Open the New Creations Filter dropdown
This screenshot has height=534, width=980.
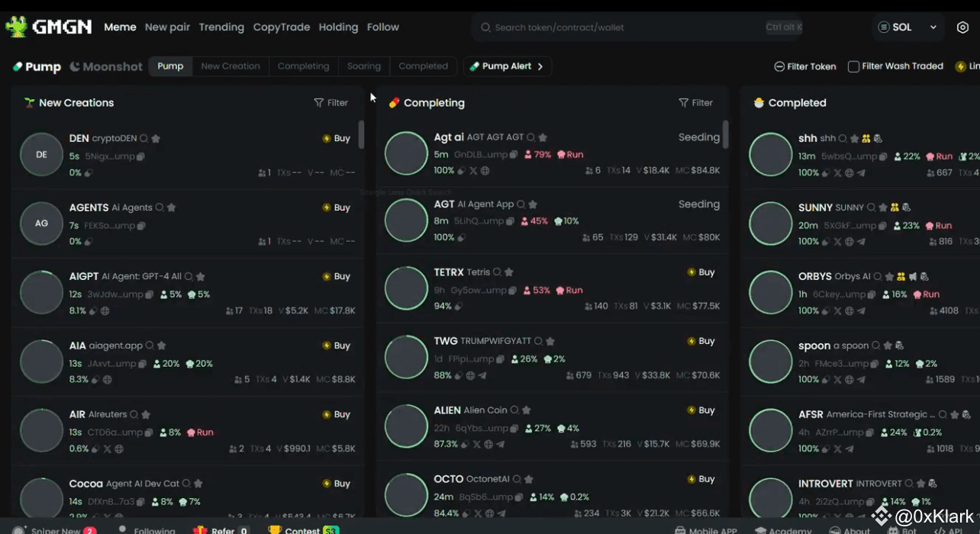coord(330,103)
